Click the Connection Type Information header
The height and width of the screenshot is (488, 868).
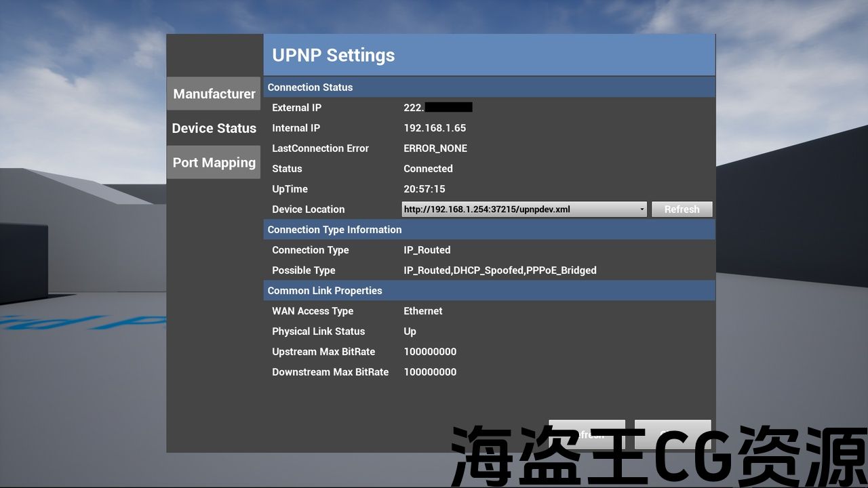pos(488,230)
